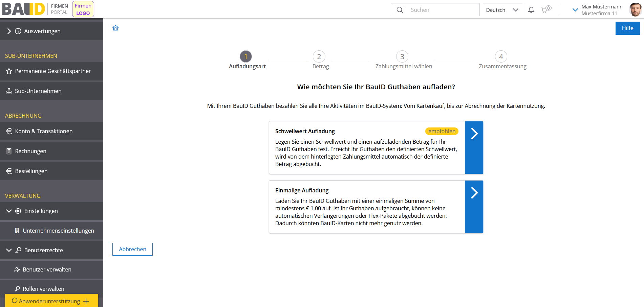Click the Auswertungen label in sidebar

(42, 31)
